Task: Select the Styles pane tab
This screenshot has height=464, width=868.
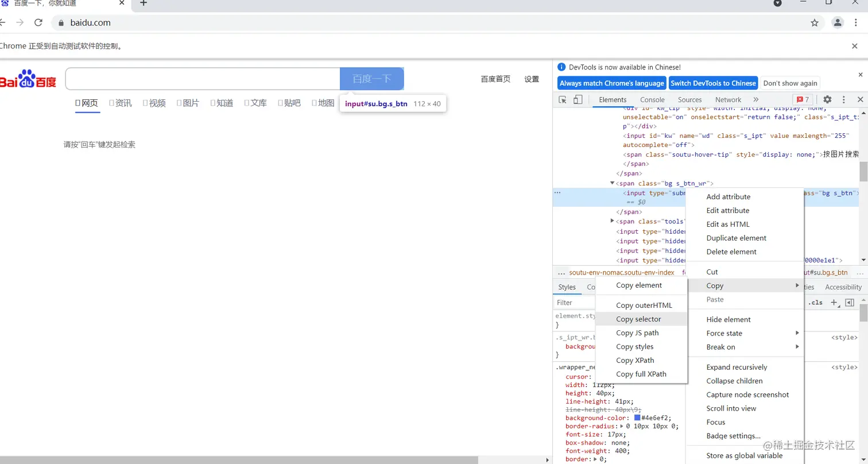Action: pyautogui.click(x=567, y=287)
